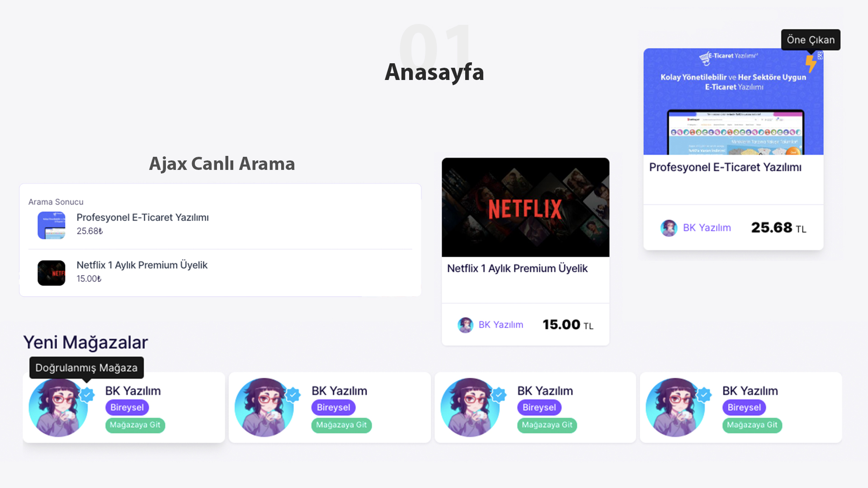Open the Netflix search result thumbnail
The width and height of the screenshot is (868, 488).
click(x=51, y=273)
